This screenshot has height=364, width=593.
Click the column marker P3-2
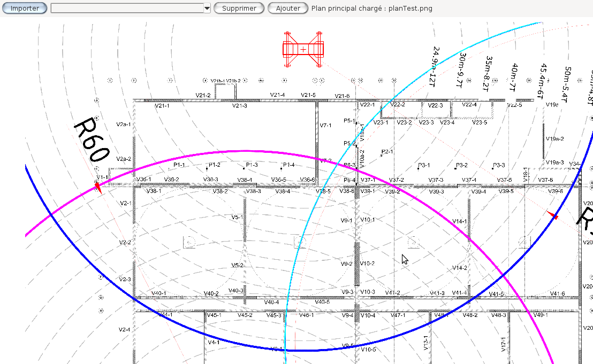coord(455,168)
